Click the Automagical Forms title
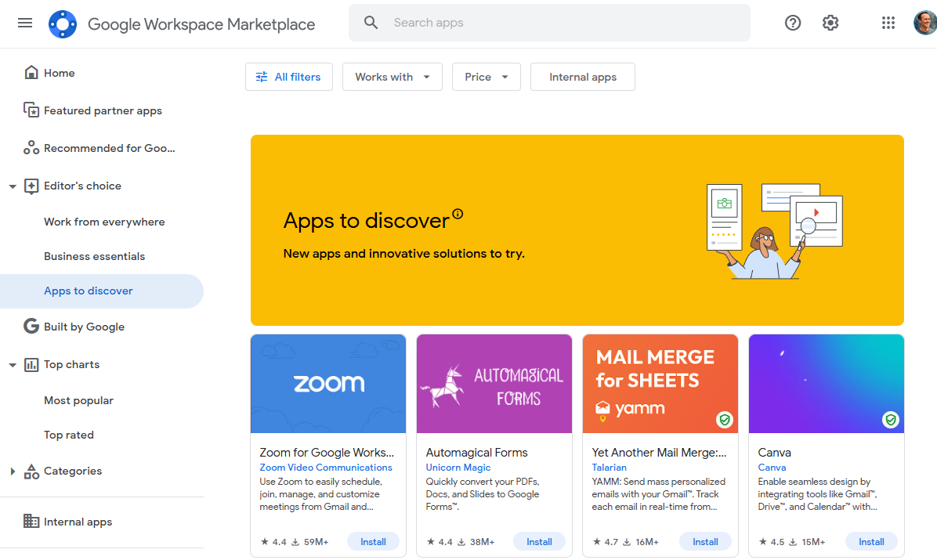The width and height of the screenshot is (937, 560). point(476,453)
